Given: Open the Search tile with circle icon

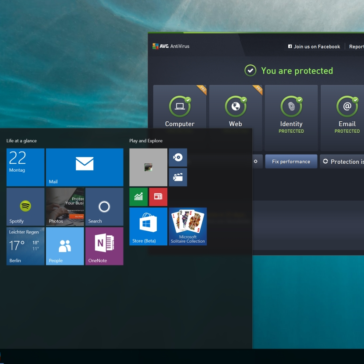Looking at the screenshot, I should [x=104, y=207].
